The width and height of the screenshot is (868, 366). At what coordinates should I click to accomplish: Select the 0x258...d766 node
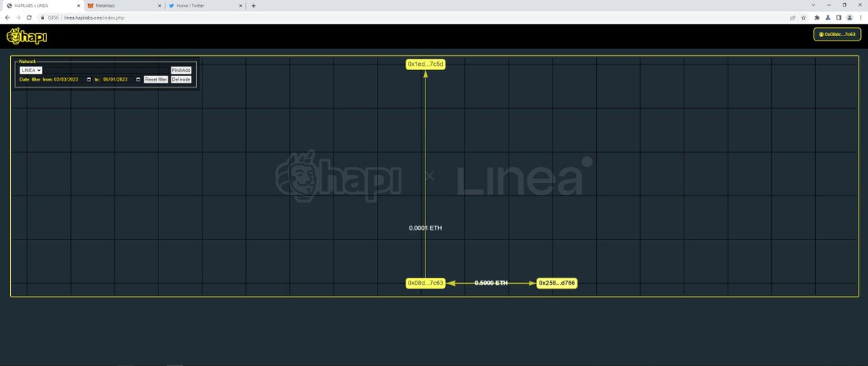557,283
